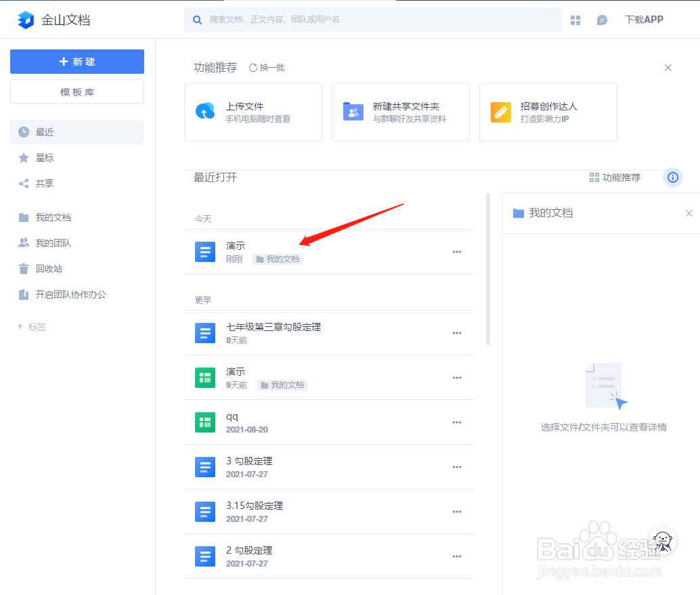This screenshot has width=700, height=595.
Task: Open the apps grid icon in top bar
Action: (575, 19)
